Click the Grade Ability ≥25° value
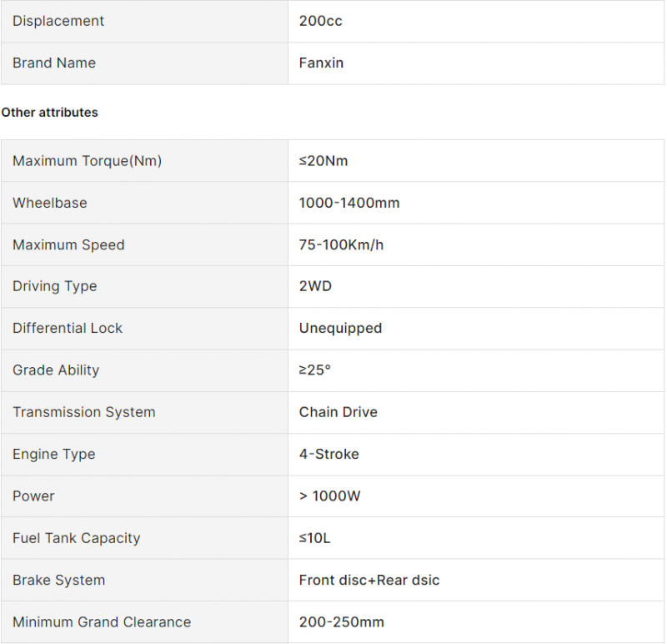This screenshot has height=644, width=667. (315, 370)
